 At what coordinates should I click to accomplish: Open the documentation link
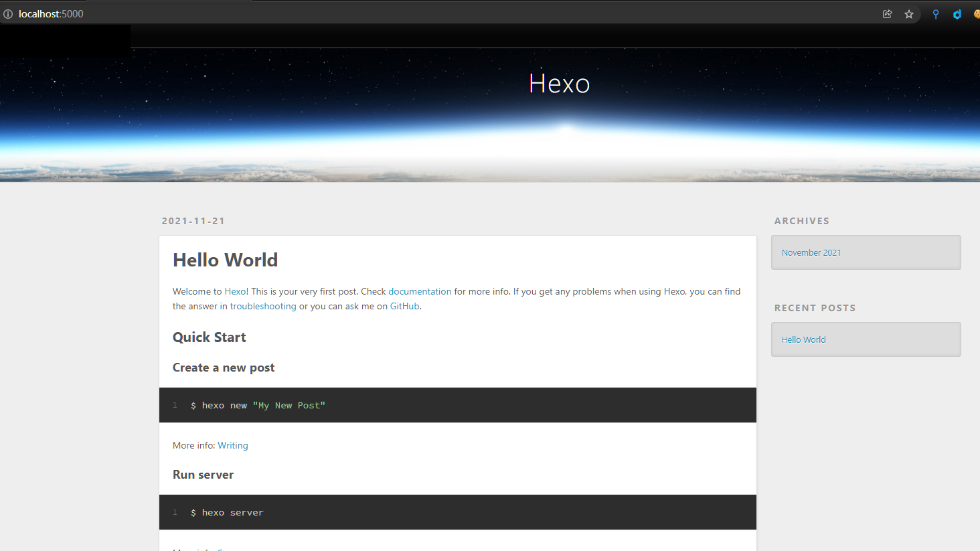click(420, 291)
